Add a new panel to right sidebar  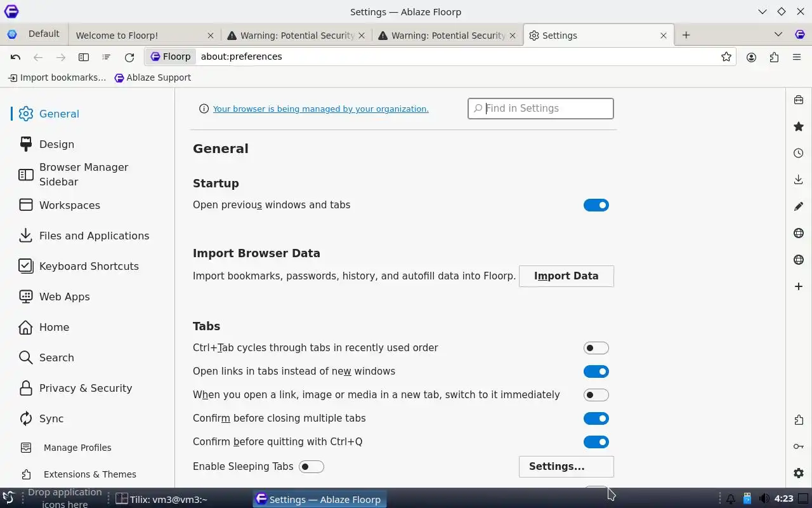pyautogui.click(x=799, y=286)
